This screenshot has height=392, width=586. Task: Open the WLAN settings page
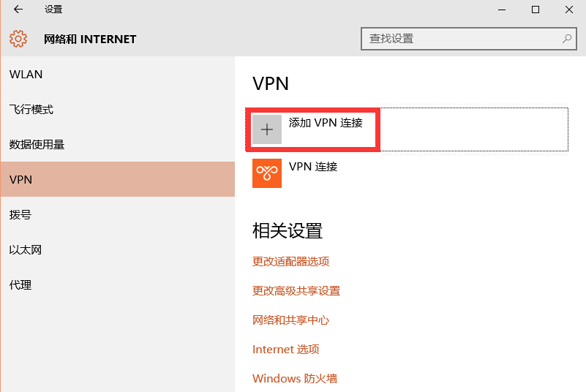26,75
